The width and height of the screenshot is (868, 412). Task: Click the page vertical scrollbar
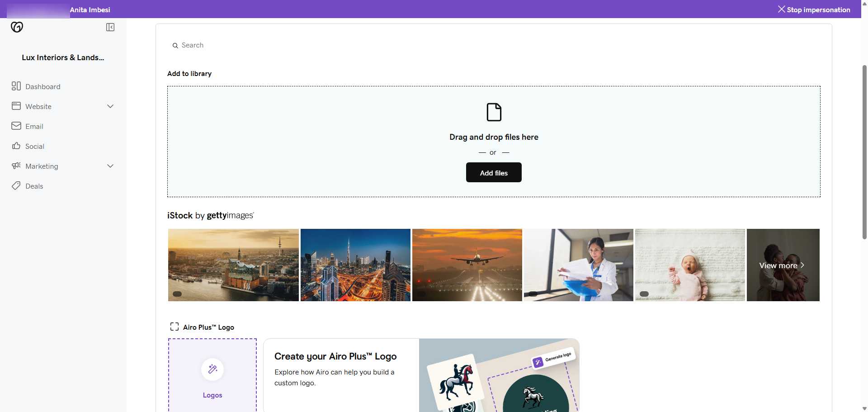(x=864, y=152)
